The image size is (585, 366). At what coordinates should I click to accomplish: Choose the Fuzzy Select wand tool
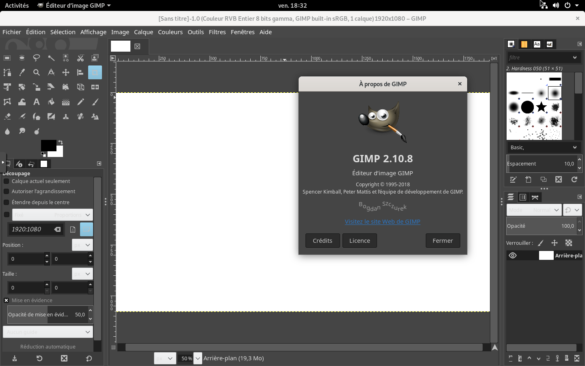[51, 58]
